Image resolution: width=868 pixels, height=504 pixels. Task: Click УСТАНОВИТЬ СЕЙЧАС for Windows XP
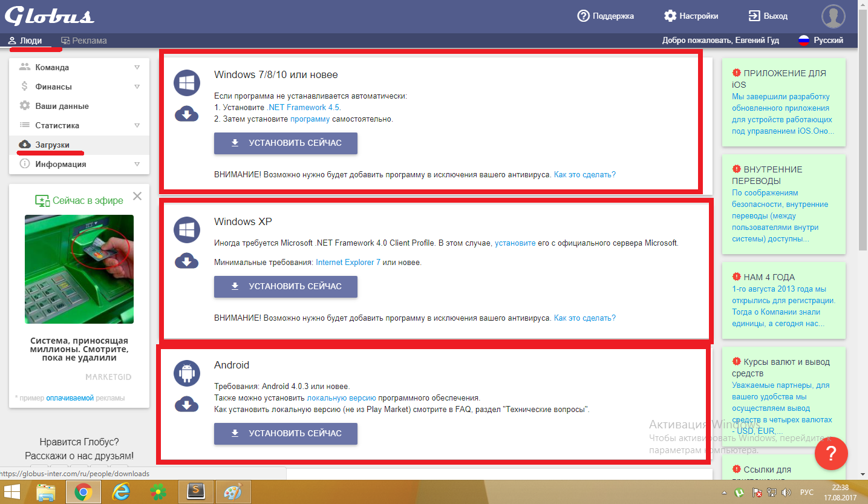286,287
